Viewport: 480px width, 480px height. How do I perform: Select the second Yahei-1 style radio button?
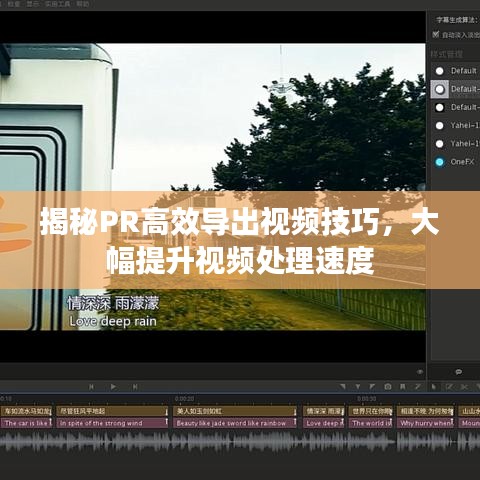tap(440, 144)
